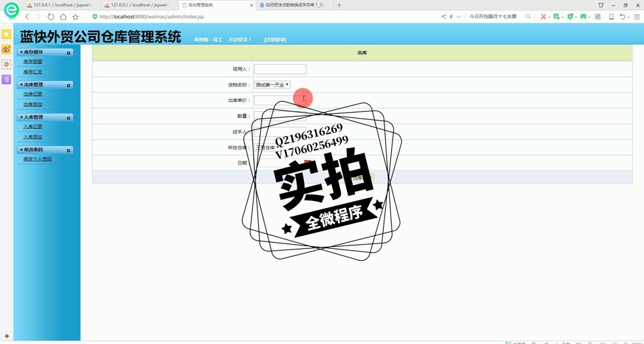
Task: Collapse the 入库管理 sidebar section
Action: (68, 118)
